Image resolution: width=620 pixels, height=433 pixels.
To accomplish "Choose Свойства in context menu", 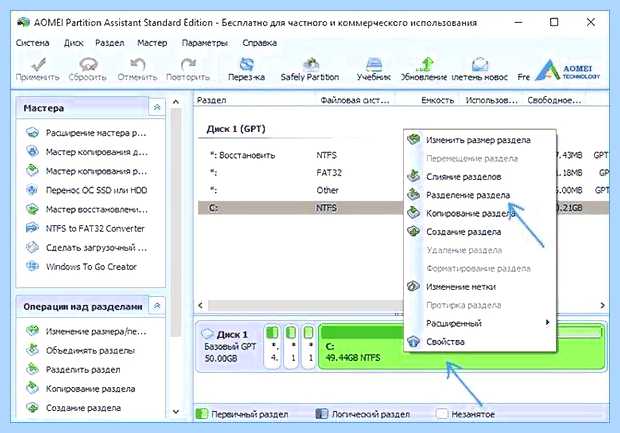I will (x=480, y=341).
